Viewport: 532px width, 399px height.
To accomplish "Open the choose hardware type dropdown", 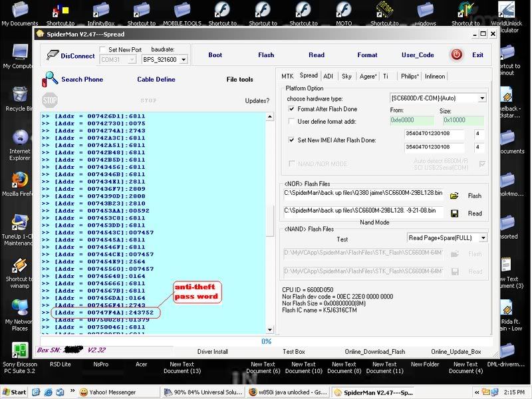I will click(482, 98).
